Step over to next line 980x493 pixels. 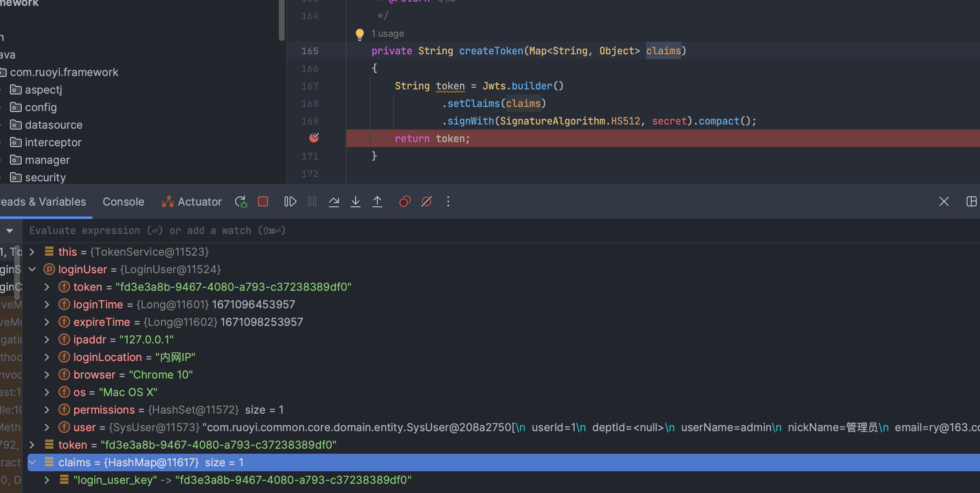[334, 202]
